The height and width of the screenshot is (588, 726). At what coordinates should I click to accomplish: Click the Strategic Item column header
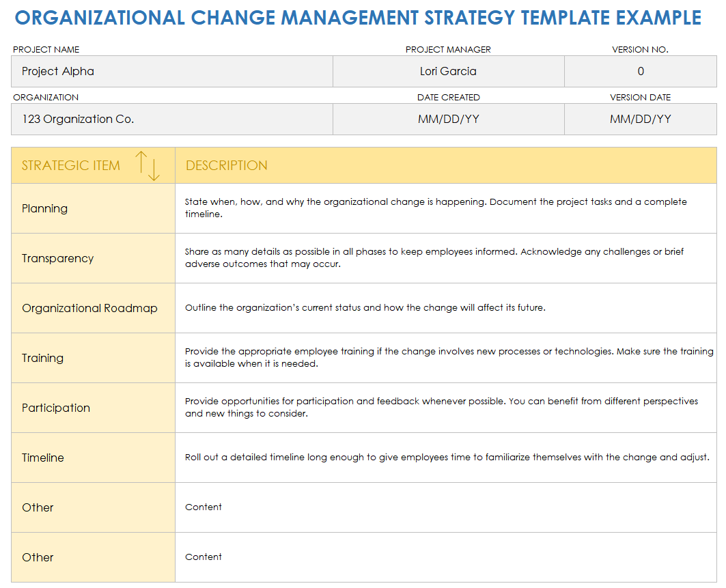pyautogui.click(x=71, y=166)
